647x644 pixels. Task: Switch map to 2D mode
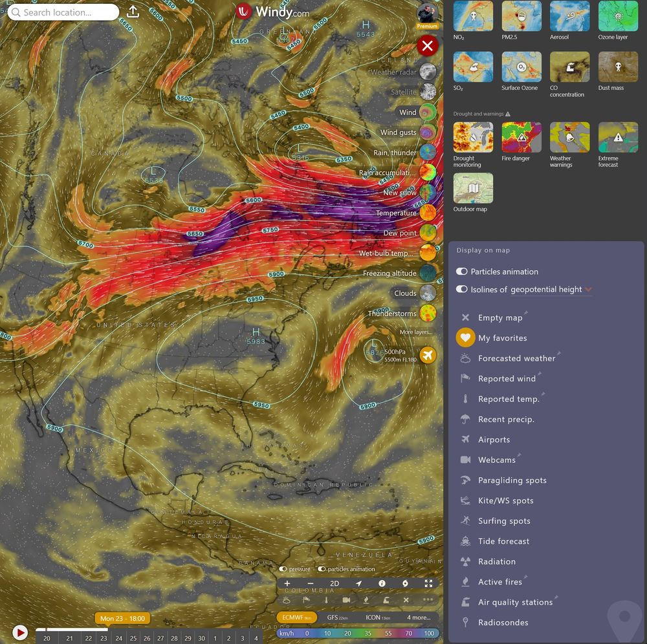coord(334,583)
